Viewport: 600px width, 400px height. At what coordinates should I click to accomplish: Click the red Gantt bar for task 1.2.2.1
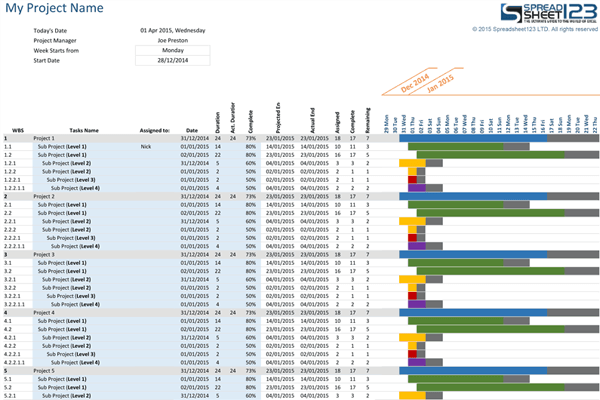pyautogui.click(x=412, y=179)
